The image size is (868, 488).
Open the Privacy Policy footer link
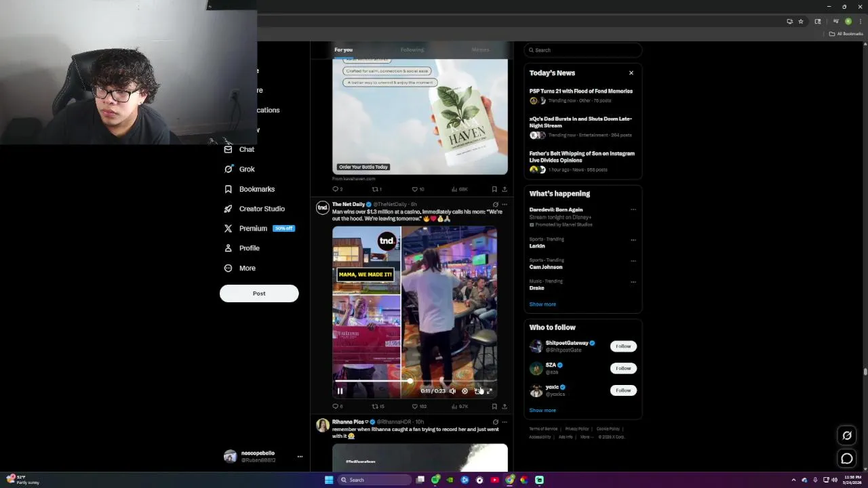pos(577,429)
